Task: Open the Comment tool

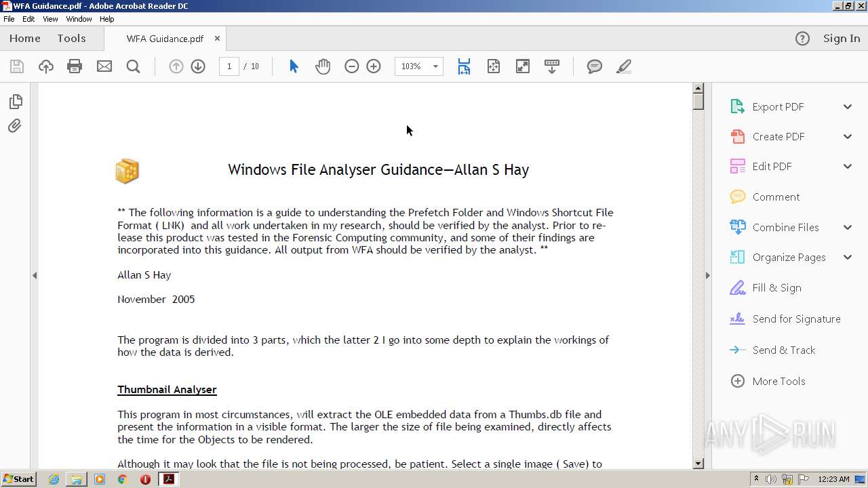Action: 776,197
